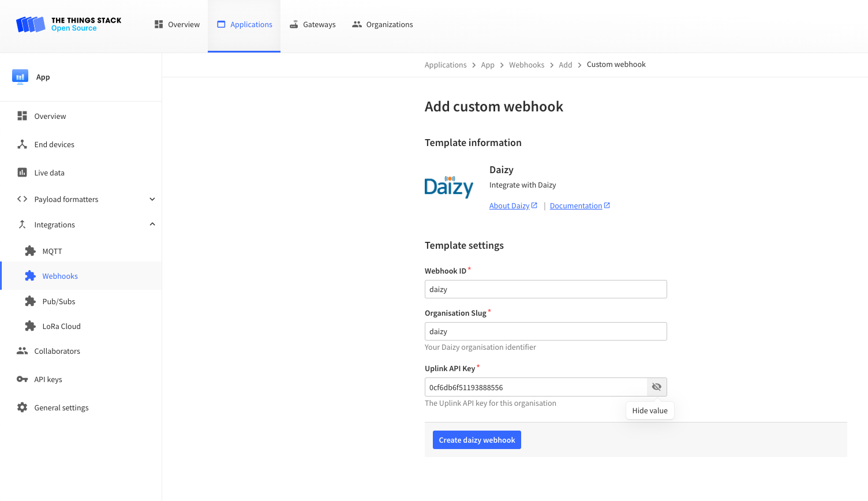Open the API keys section
This screenshot has width=868, height=501.
[47, 379]
